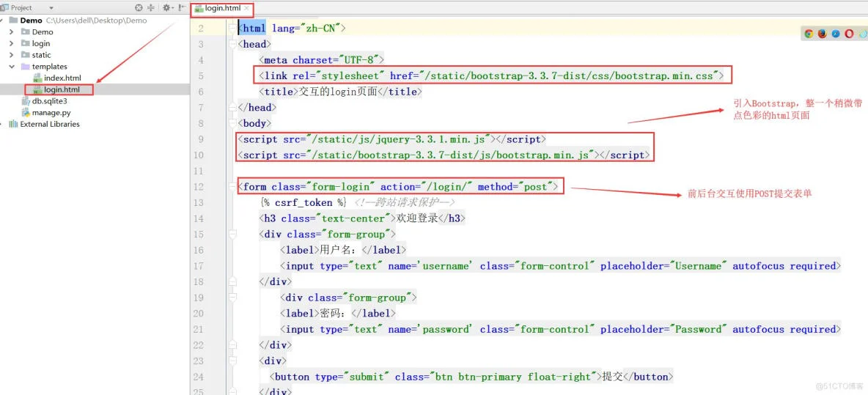
Task: Click Collapse All icon in Project panel
Action: [151, 8]
